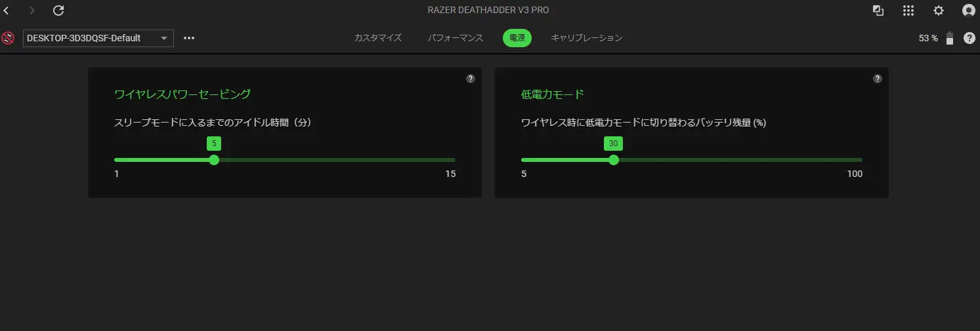980x331 pixels.
Task: Click the red profile-link icon beside the profile selector
Action: point(8,38)
